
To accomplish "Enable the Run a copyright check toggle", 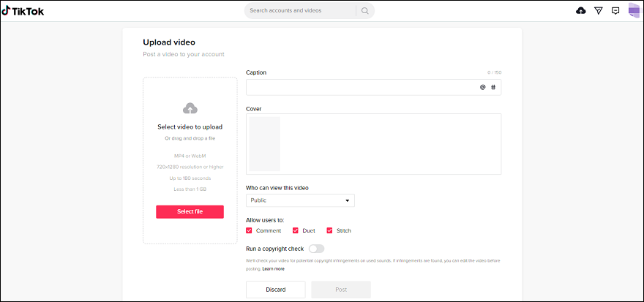I will pyautogui.click(x=317, y=249).
